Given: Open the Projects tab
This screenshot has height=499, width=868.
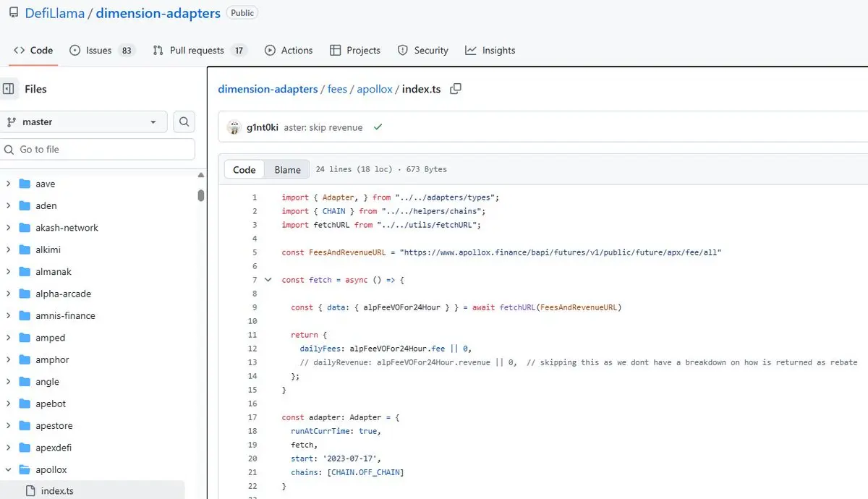Looking at the screenshot, I should coord(354,50).
